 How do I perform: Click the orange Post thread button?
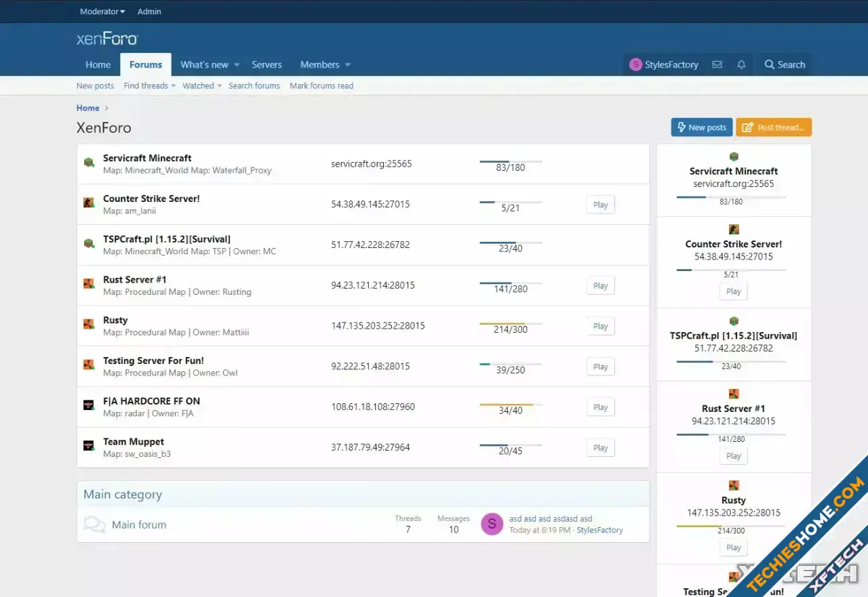pos(774,127)
